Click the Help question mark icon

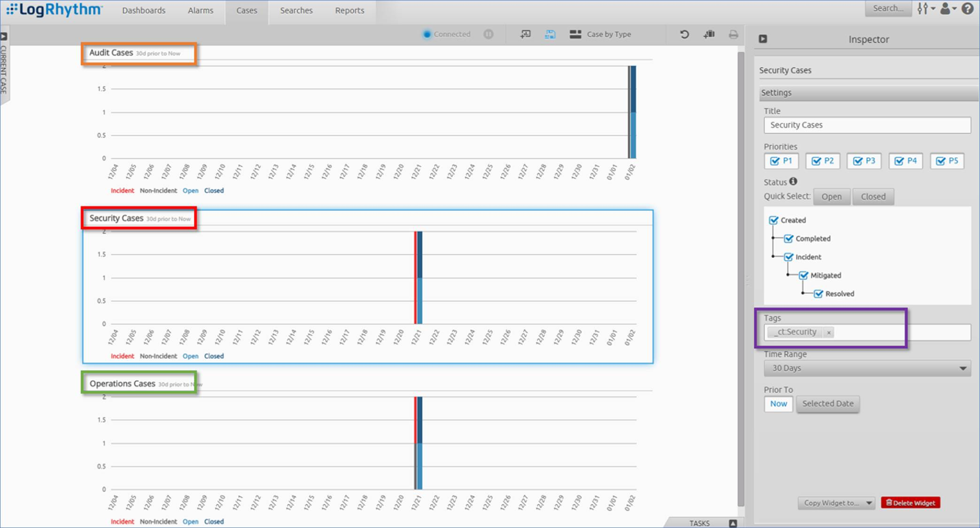968,8
